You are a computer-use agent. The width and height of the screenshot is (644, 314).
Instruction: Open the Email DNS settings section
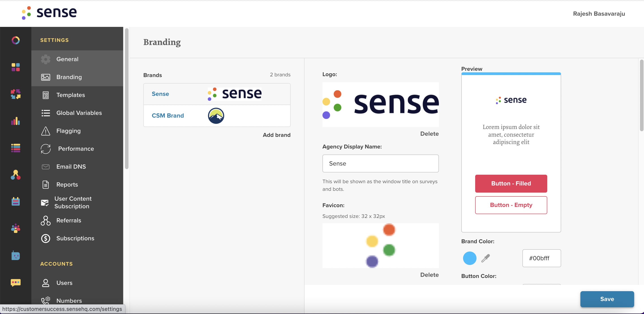[x=71, y=166]
